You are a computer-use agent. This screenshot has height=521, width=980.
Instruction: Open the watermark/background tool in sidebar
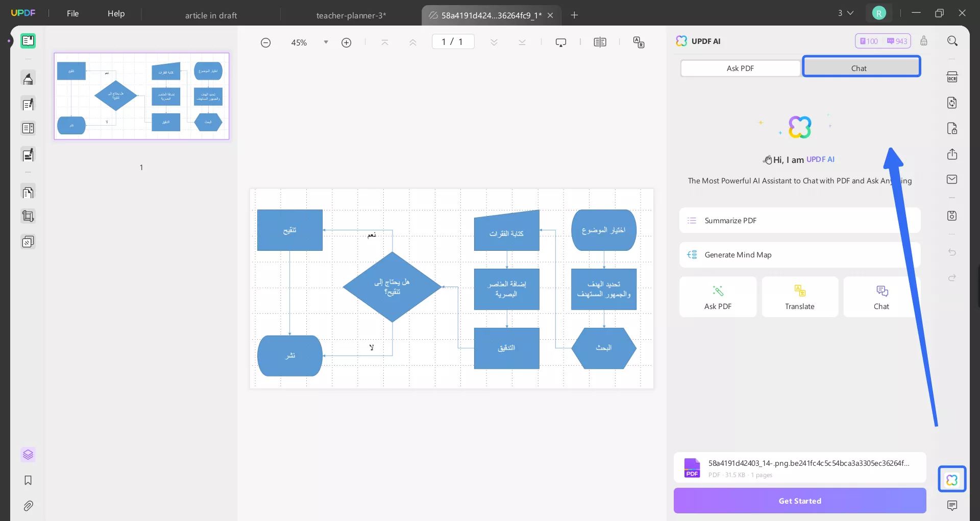[28, 242]
